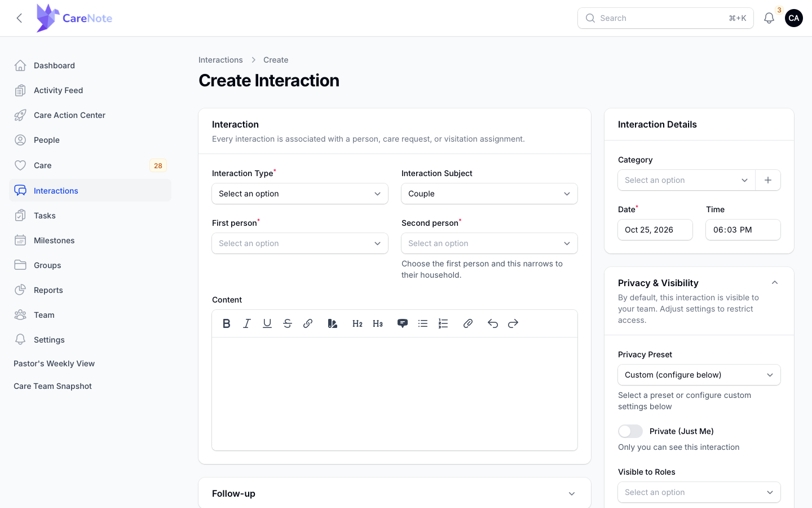Click inside the Content text area

(x=395, y=394)
